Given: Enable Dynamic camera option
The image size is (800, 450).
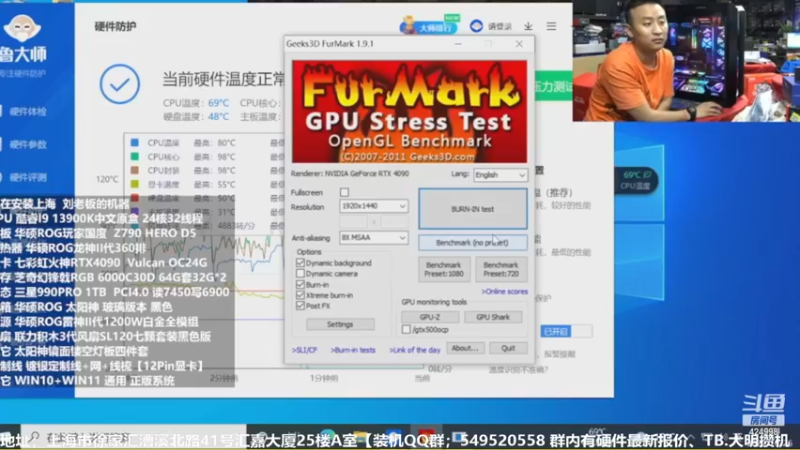Looking at the screenshot, I should tap(300, 273).
